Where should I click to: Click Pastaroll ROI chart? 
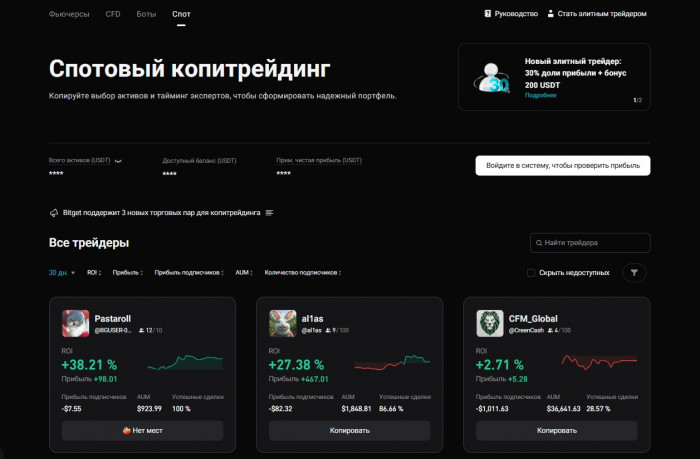(185, 362)
